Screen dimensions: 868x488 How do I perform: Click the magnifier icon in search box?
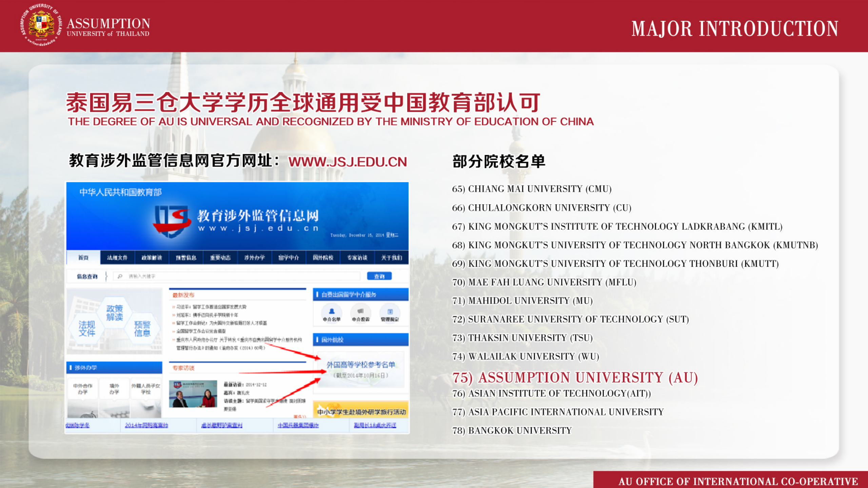tap(120, 276)
